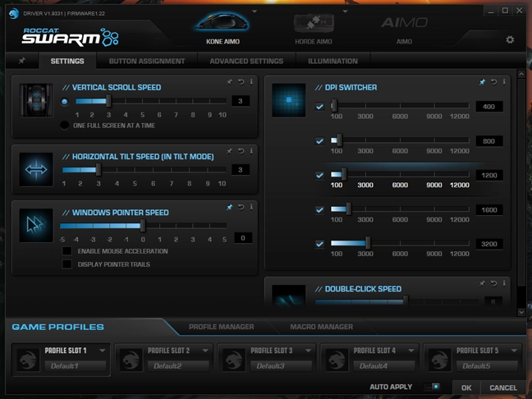Screen dimensions: 532x399
Task: Uncheck the 1600 DPI level checkbox
Action: point(319,209)
